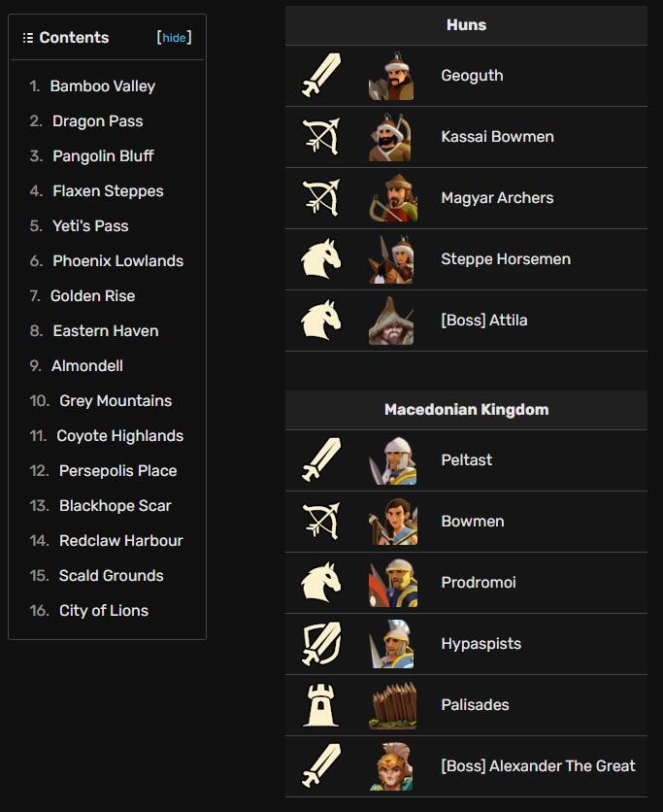
Task: Click the contents list icon beside Contents heading
Action: (27, 38)
